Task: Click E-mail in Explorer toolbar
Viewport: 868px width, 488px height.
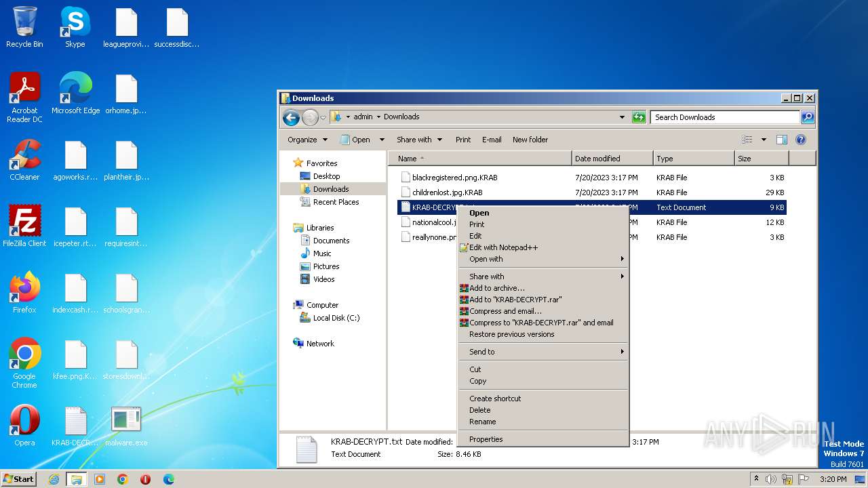Action: [x=492, y=140]
